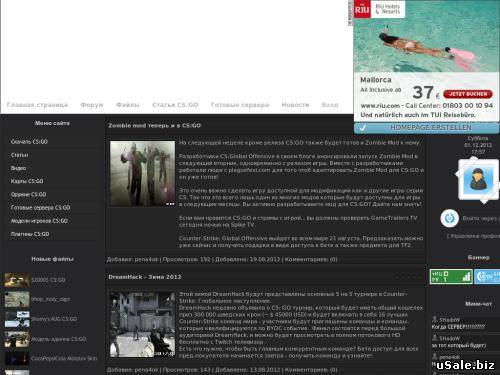Click the Jetzt Buchen red button

[x=468, y=94]
